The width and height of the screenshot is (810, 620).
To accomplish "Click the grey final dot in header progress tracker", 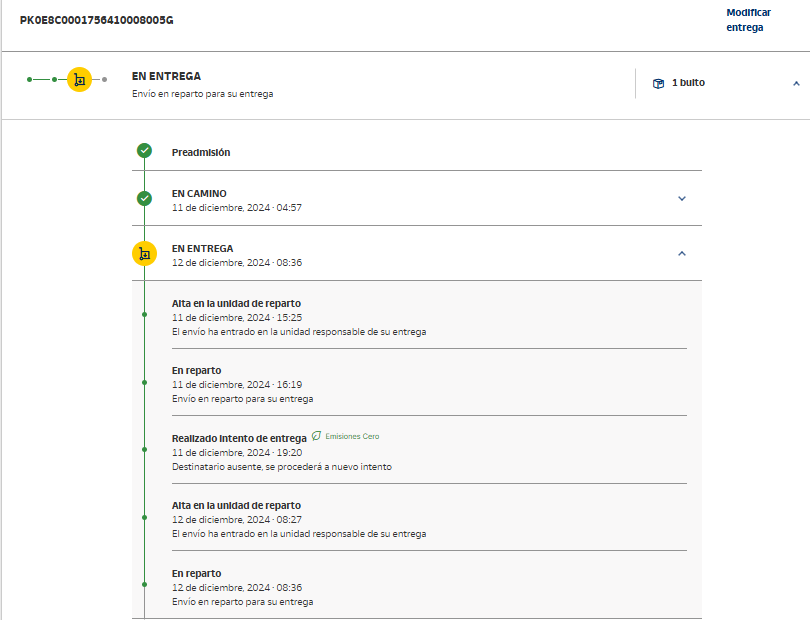I will click(104, 80).
